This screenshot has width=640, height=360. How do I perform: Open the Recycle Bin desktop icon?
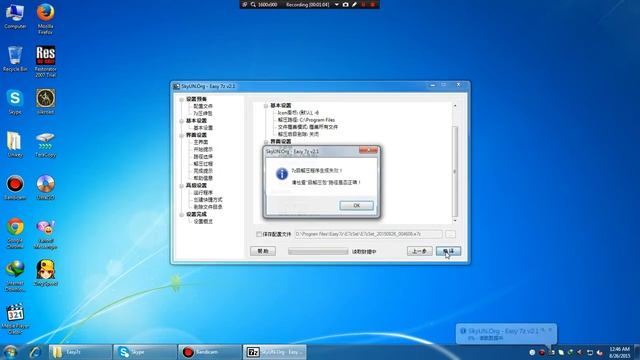coord(15,59)
